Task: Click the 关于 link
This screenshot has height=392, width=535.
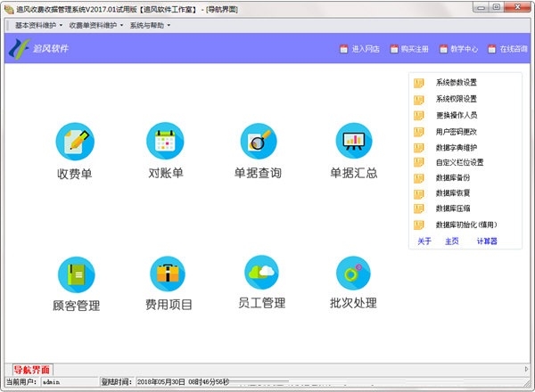Action: [424, 241]
